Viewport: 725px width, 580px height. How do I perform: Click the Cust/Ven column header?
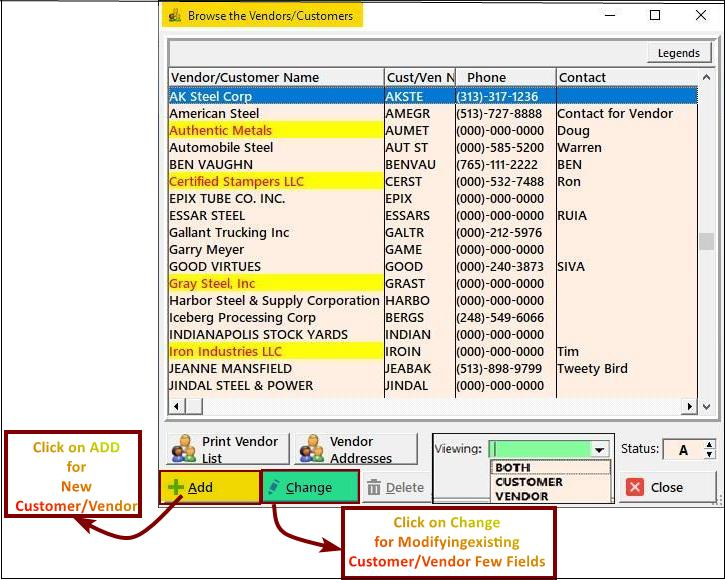coord(420,77)
